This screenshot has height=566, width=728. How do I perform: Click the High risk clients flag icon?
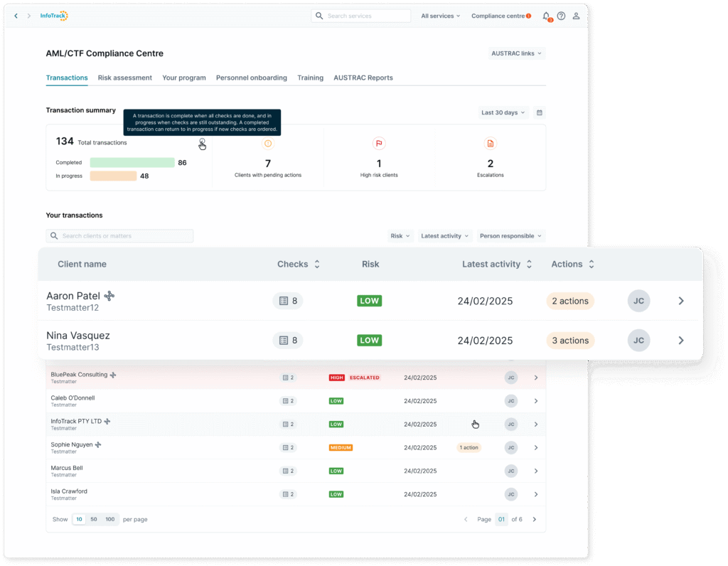pyautogui.click(x=379, y=144)
